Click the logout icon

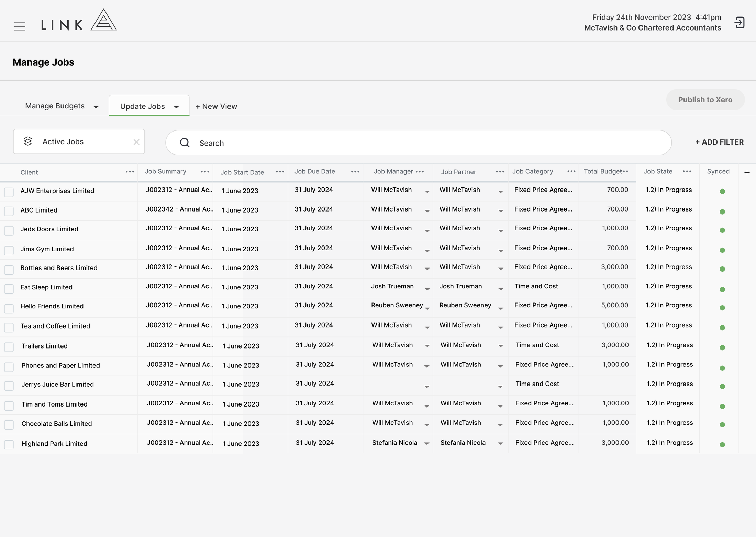click(740, 23)
